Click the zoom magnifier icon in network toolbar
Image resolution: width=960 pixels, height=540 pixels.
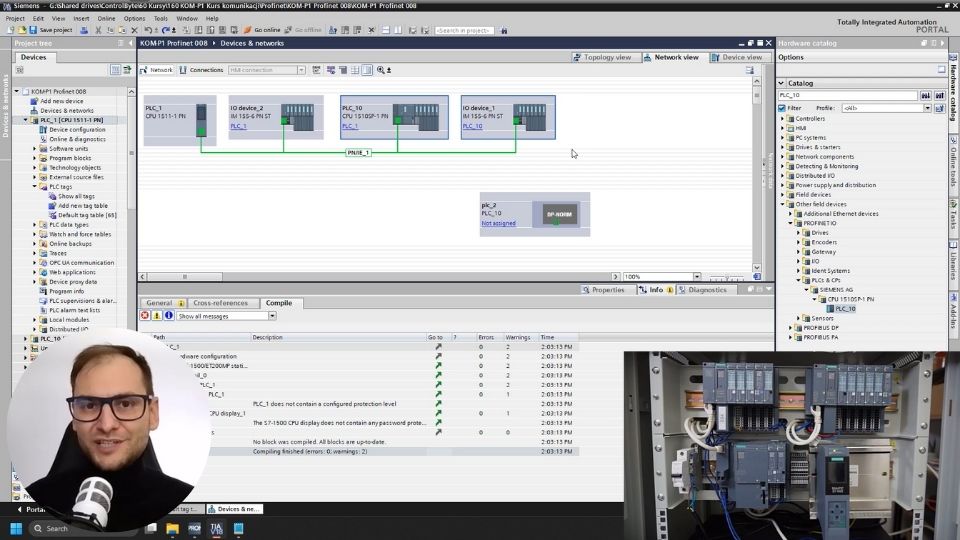[381, 70]
